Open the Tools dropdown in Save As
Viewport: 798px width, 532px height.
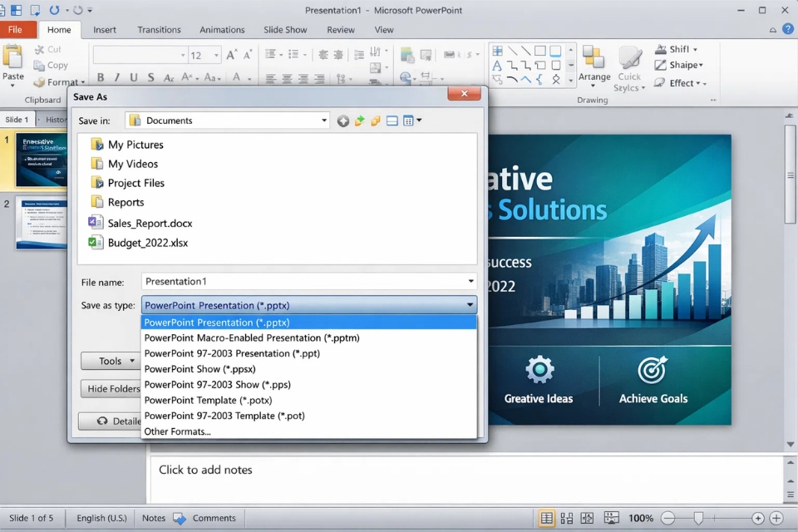click(x=111, y=361)
